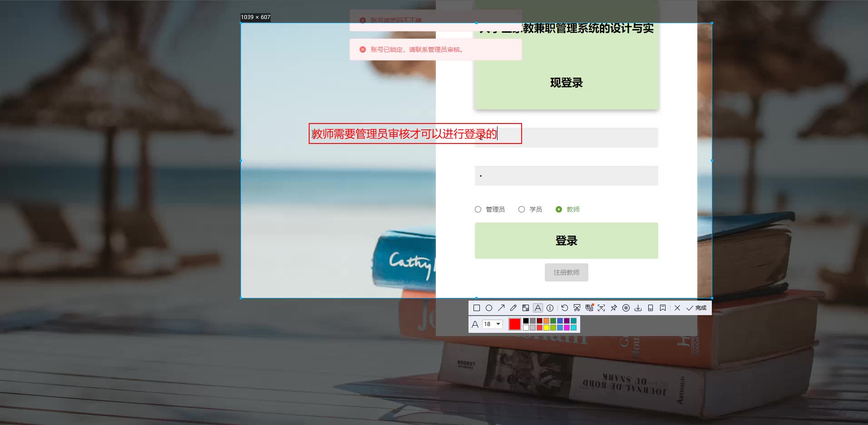Click 完成 to finish the screenshot
This screenshot has width=868, height=425.
pos(696,308)
